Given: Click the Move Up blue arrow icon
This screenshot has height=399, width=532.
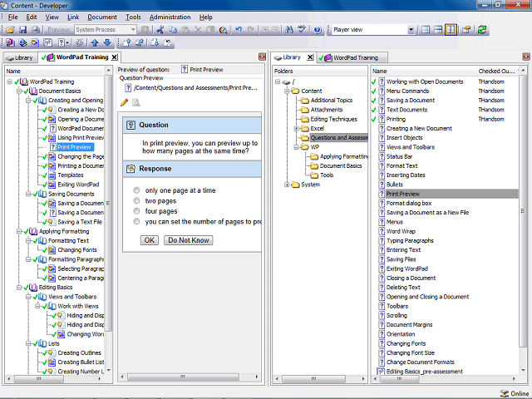Looking at the screenshot, I should pos(95,42).
